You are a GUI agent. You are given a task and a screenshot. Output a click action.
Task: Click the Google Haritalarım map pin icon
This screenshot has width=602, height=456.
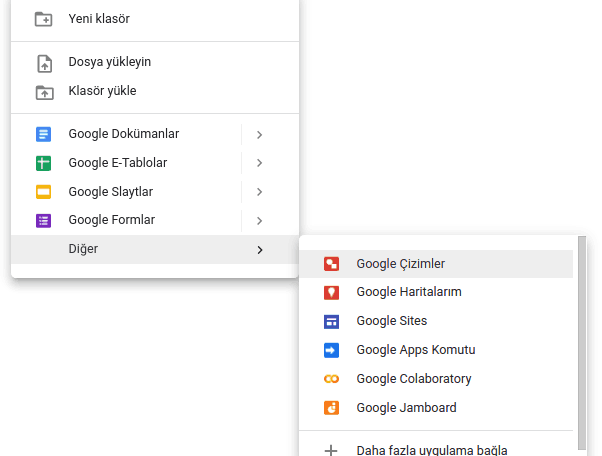(x=331, y=292)
